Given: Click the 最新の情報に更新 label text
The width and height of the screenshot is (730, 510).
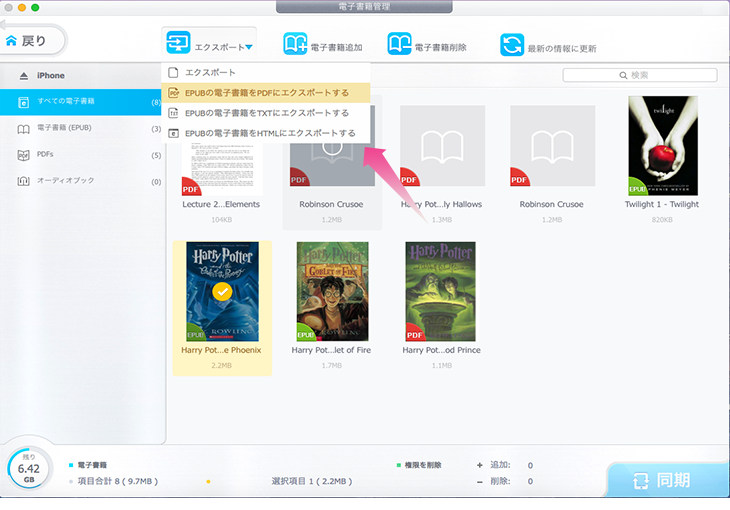Looking at the screenshot, I should (x=562, y=48).
